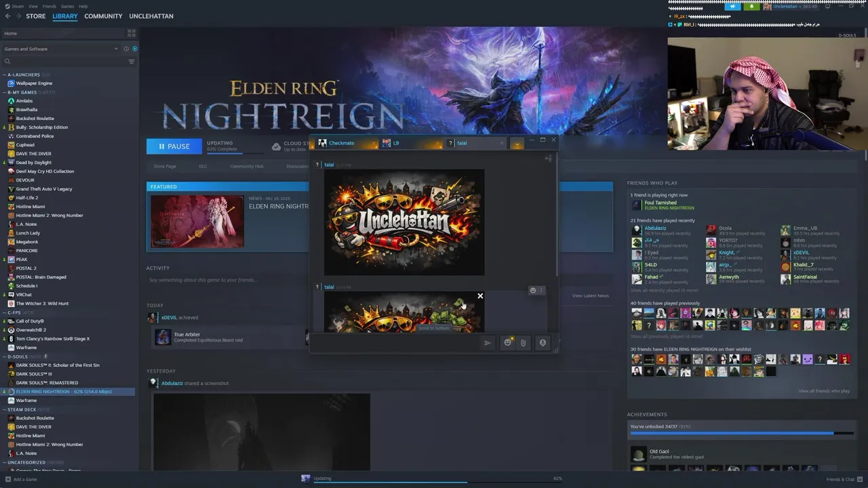The height and width of the screenshot is (488, 868).
Task: Select The Witcher 3: Wild Hunt
Action: click(42, 304)
